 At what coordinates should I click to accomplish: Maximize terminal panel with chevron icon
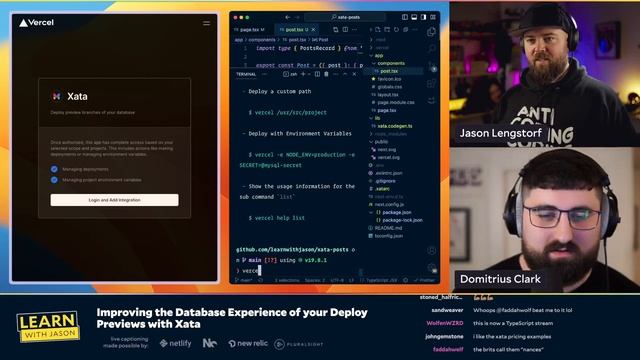[x=345, y=74]
